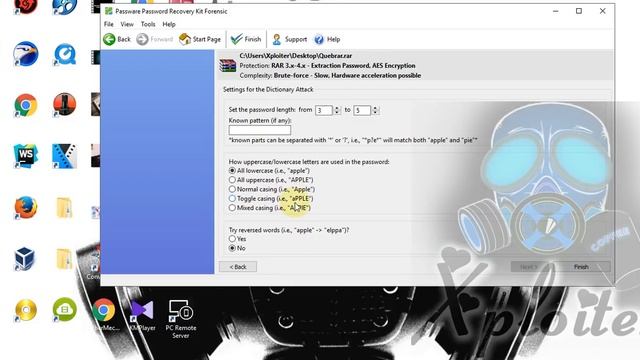The height and width of the screenshot is (360, 640).
Task: Click the 'Complexity: Brute-force - Slow' line
Action: 330,76
